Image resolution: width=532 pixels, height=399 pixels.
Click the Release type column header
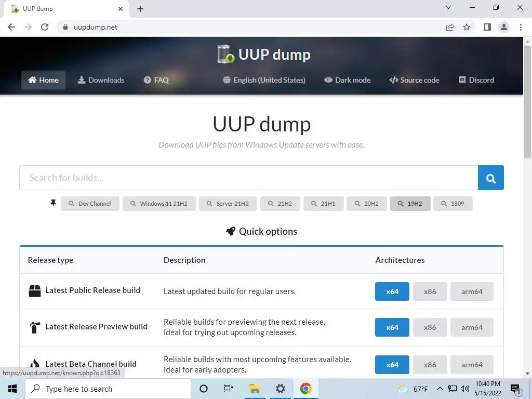[50, 260]
